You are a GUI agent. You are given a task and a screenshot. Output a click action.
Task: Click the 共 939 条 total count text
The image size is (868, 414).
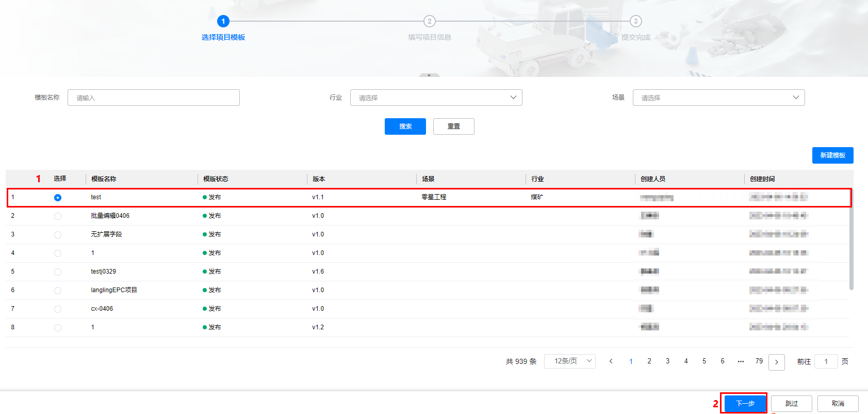(521, 361)
